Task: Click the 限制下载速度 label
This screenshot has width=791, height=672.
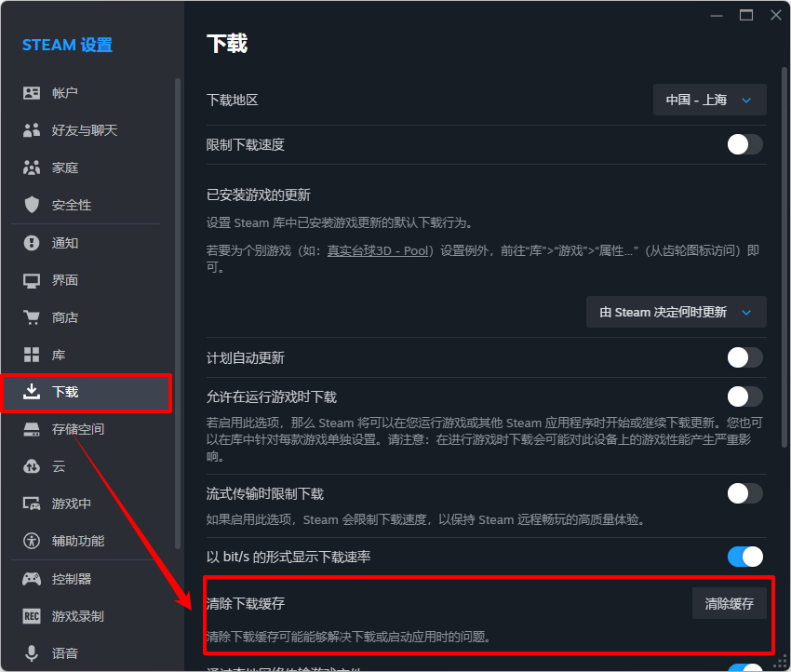Action: [x=245, y=145]
